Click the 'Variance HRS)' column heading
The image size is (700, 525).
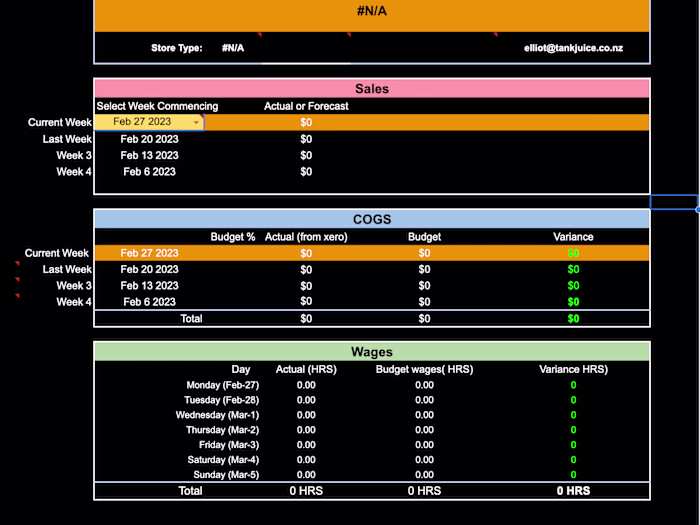point(573,370)
